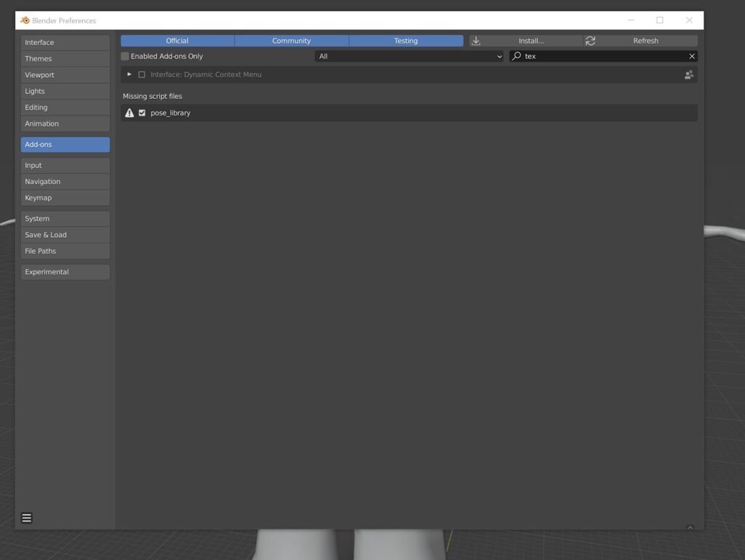The width and height of the screenshot is (745, 560).
Task: Clear the 'tex' search with X icon
Action: point(692,56)
